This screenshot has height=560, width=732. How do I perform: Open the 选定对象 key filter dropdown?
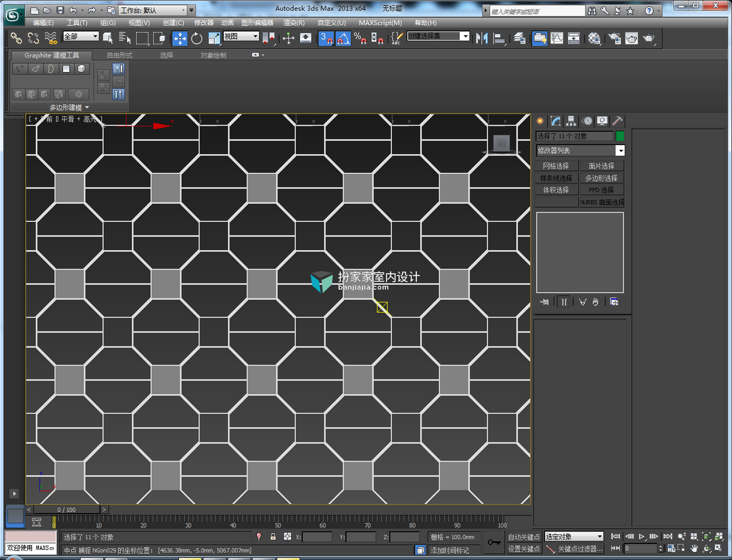pyautogui.click(x=574, y=537)
